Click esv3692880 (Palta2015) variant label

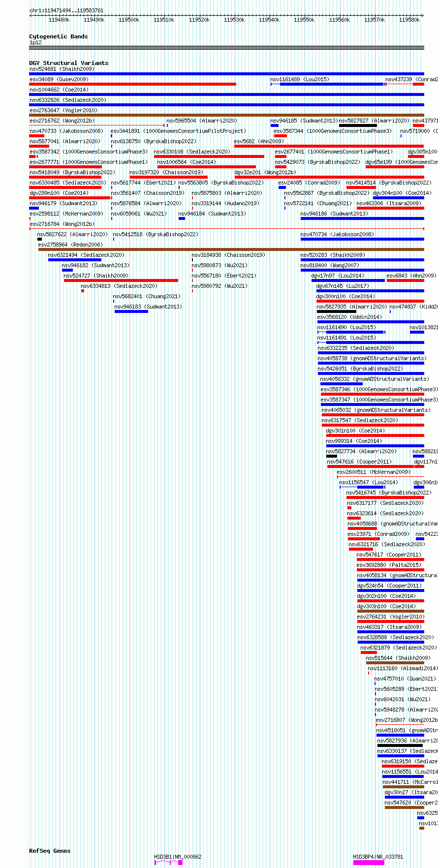(389, 565)
